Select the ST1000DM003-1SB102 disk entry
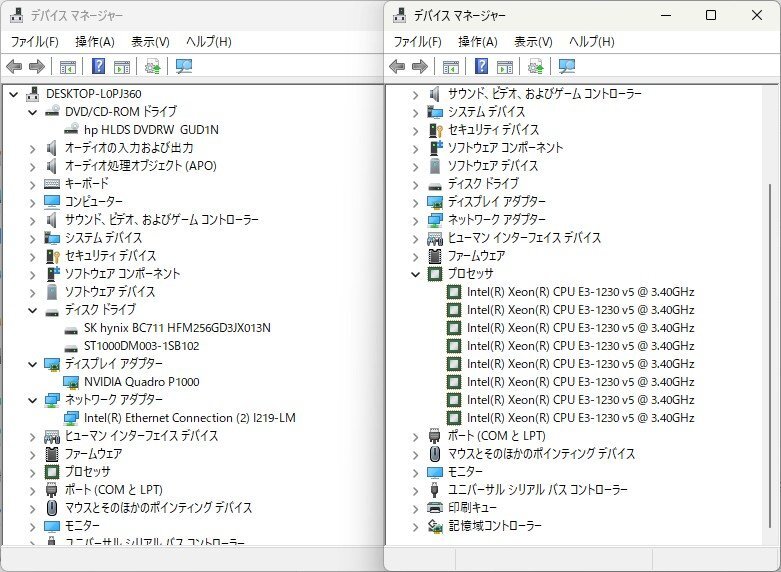781x572 pixels. point(142,346)
